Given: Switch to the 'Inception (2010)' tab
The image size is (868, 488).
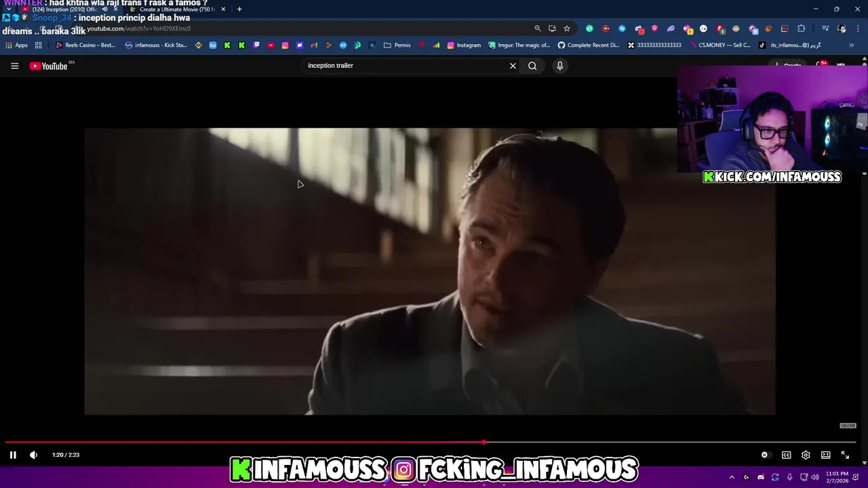Looking at the screenshot, I should click(66, 9).
